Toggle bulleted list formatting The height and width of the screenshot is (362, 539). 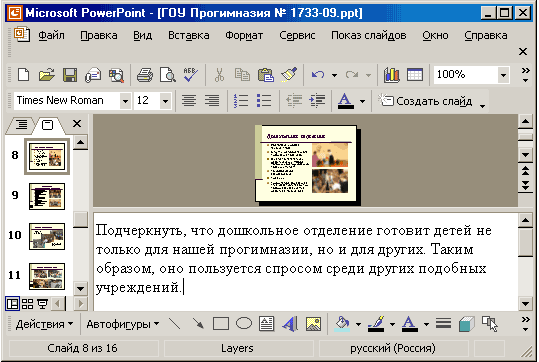[264, 101]
